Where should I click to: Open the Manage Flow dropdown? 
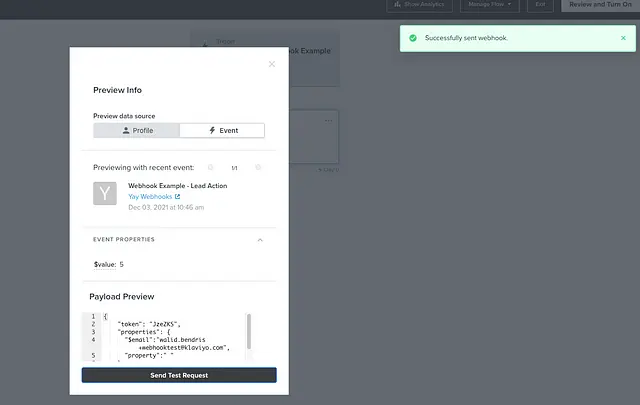(x=490, y=5)
